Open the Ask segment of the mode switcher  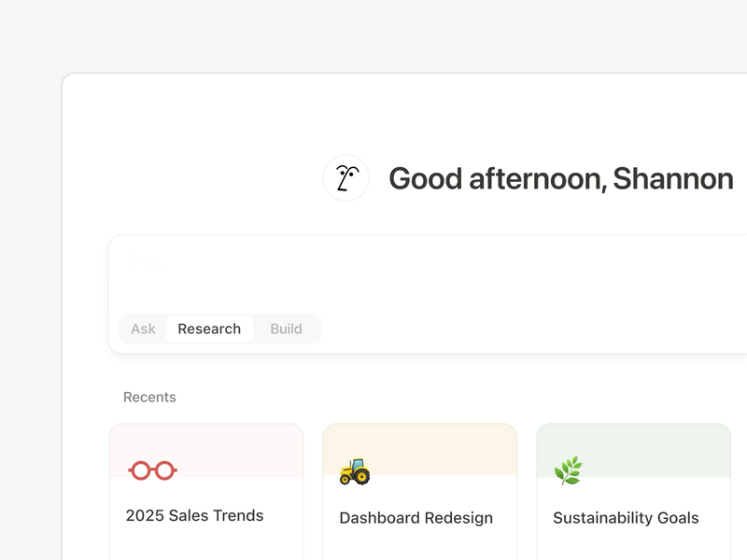(x=142, y=329)
